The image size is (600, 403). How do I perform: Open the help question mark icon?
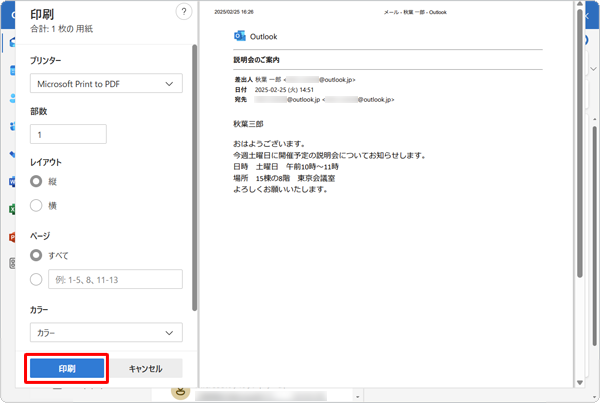coord(184,11)
